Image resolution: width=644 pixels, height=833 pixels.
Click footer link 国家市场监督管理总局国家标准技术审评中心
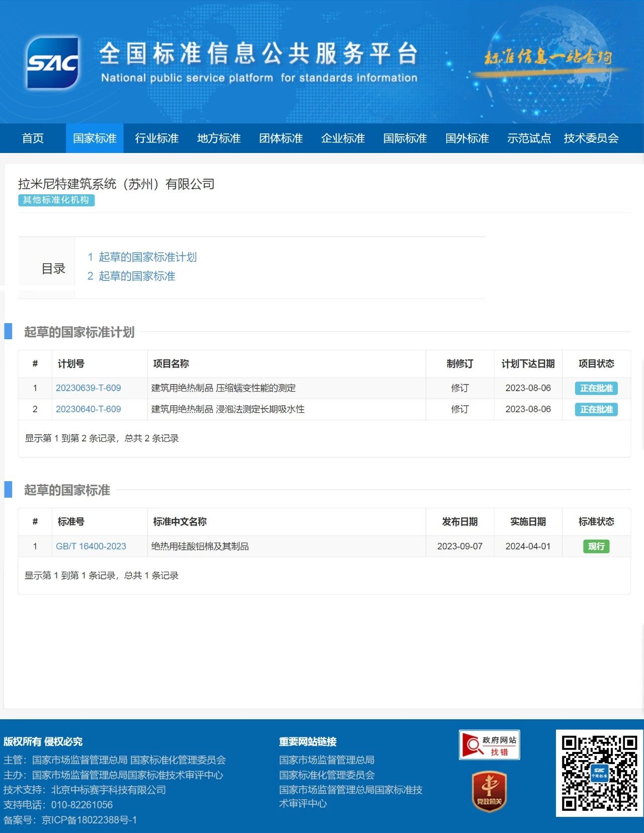(351, 797)
